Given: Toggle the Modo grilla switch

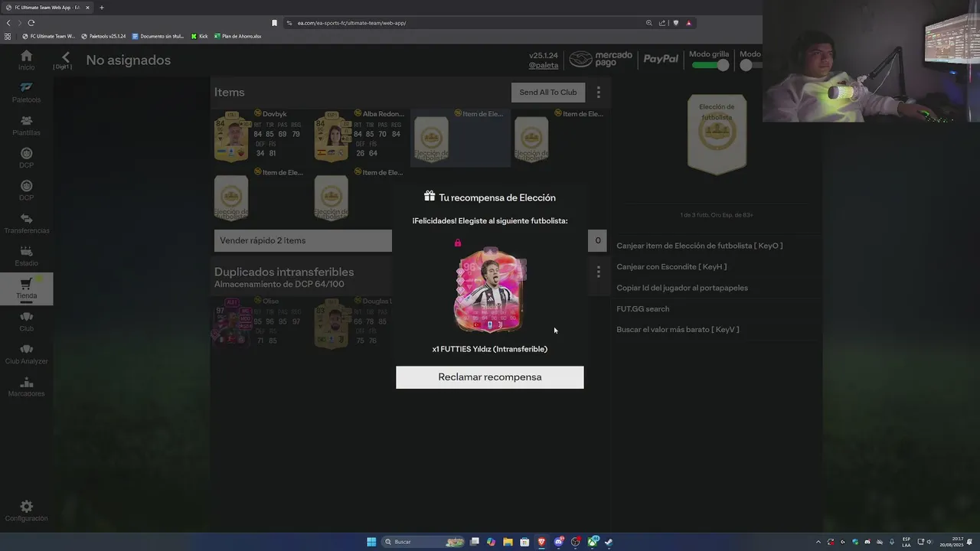Looking at the screenshot, I should [x=710, y=65].
